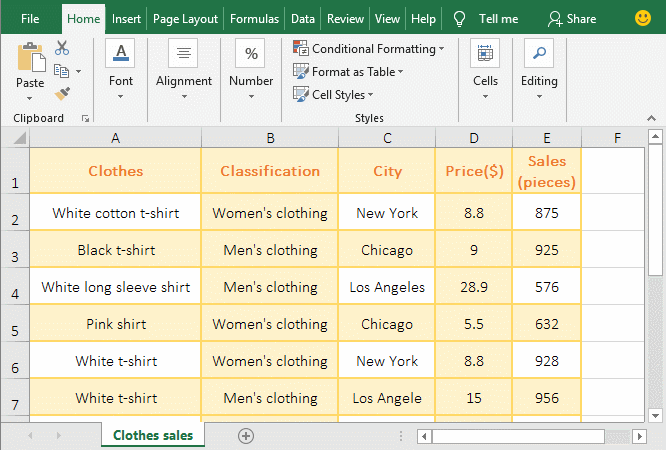Screen dimensions: 666x450
Task: Open the Font group icon
Action: click(121, 54)
